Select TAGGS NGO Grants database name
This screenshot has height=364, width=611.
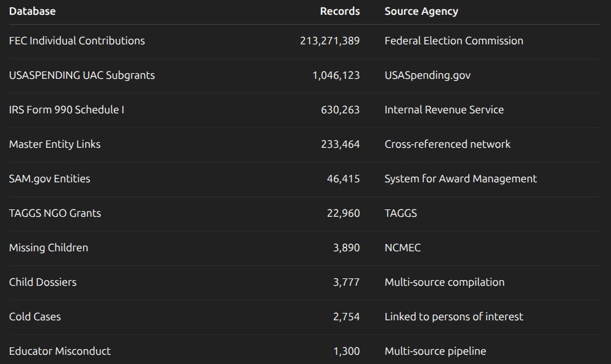55,213
